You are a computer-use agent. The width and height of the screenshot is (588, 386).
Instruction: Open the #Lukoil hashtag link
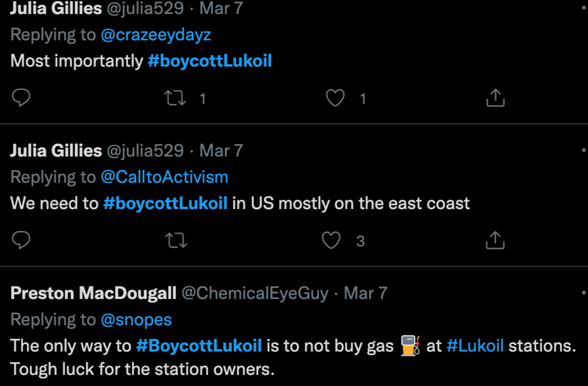tap(475, 346)
